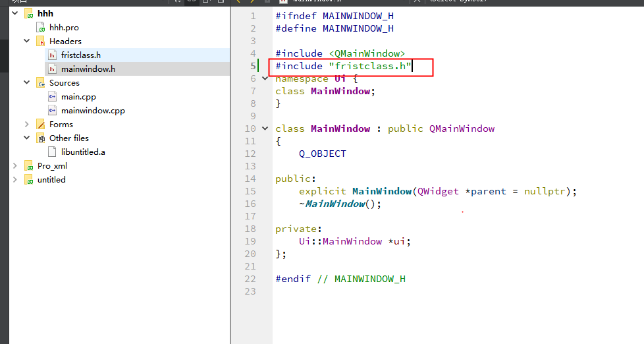Click the hhh.pro file icon
The height and width of the screenshot is (344, 644).
pos(41,28)
